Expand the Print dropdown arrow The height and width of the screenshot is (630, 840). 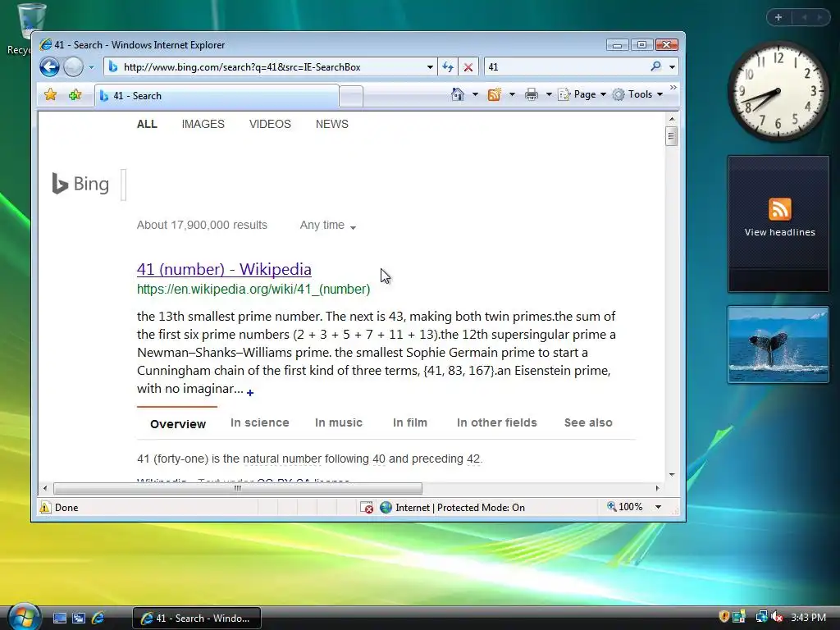(549, 95)
